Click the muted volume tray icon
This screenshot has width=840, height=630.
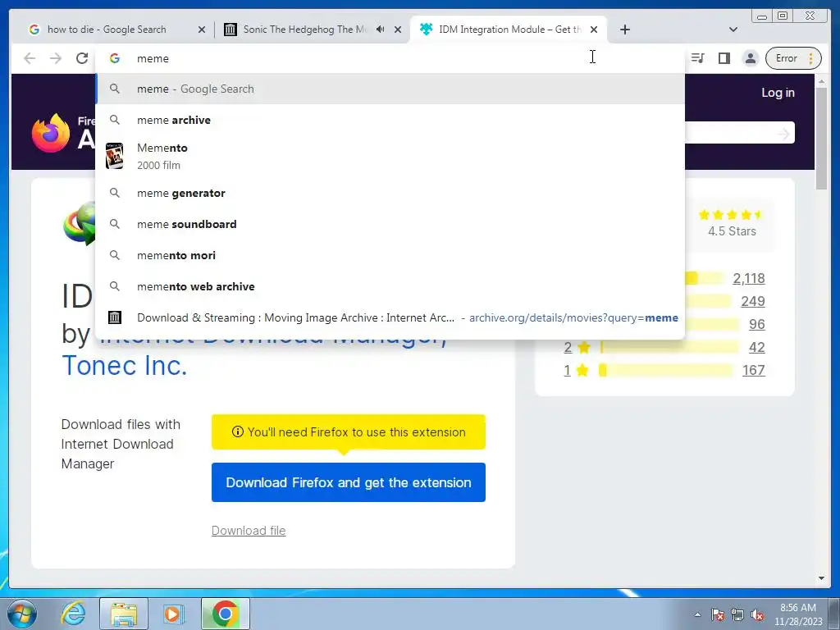[757, 614]
